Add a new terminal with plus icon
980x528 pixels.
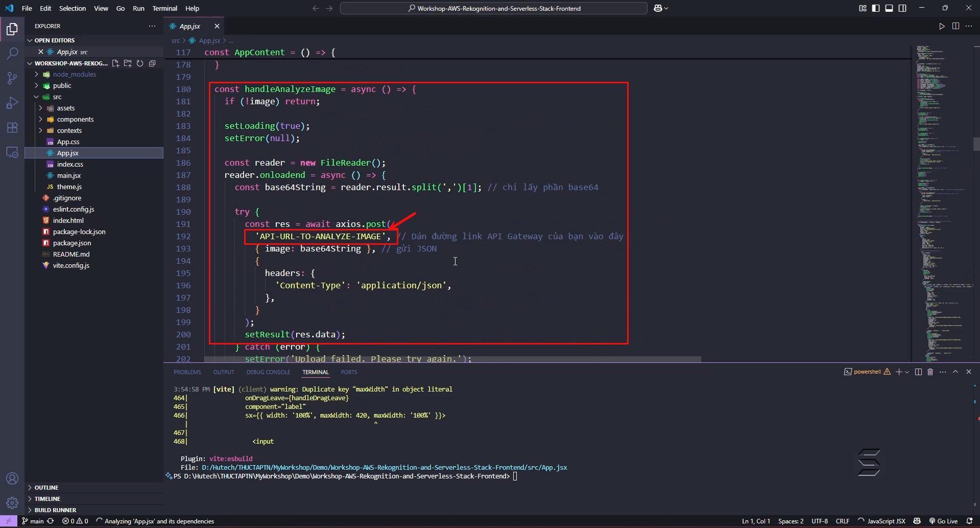(899, 372)
